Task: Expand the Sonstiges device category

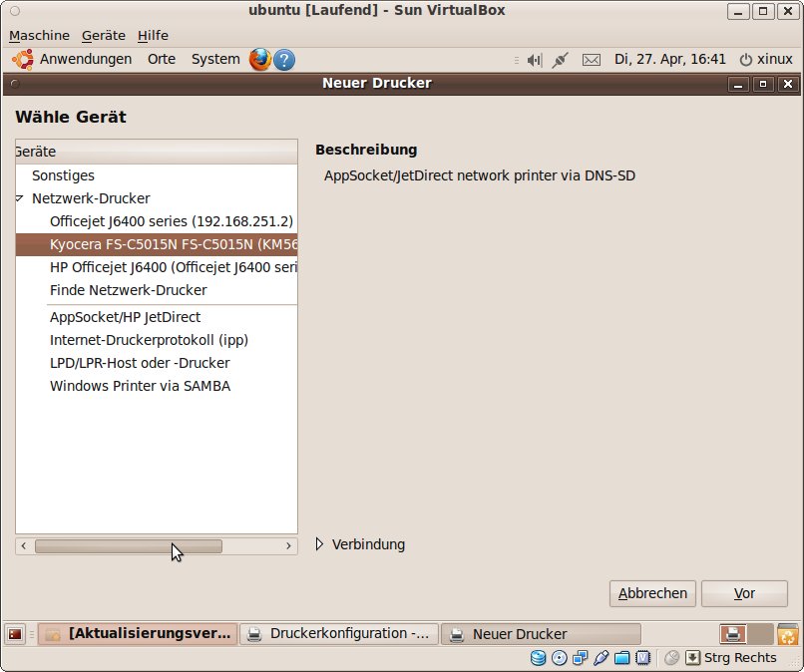Action: click(62, 175)
